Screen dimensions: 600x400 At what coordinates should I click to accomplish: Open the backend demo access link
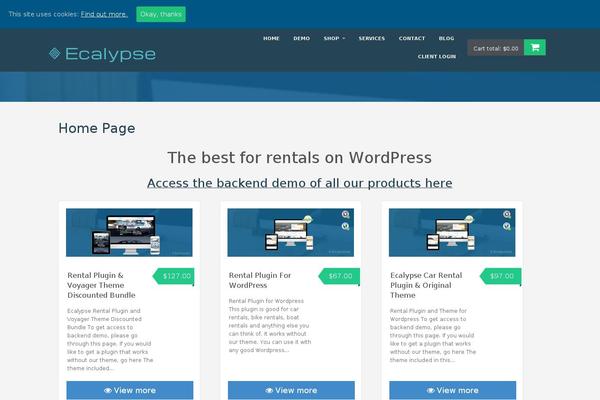point(300,183)
